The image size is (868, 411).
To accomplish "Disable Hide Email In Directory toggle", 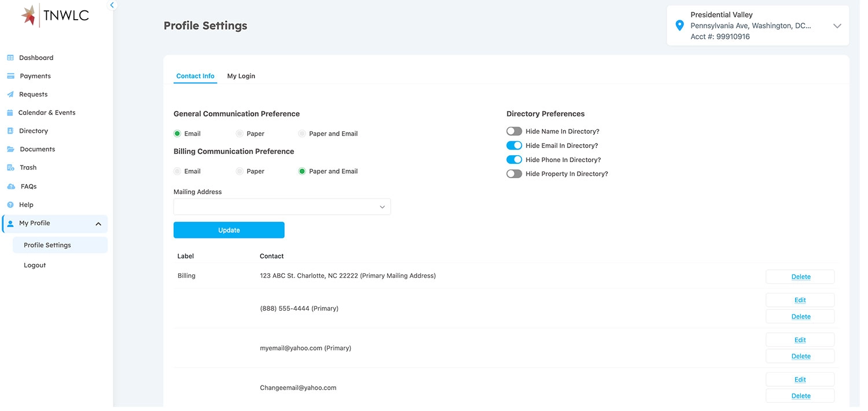I will tap(514, 146).
